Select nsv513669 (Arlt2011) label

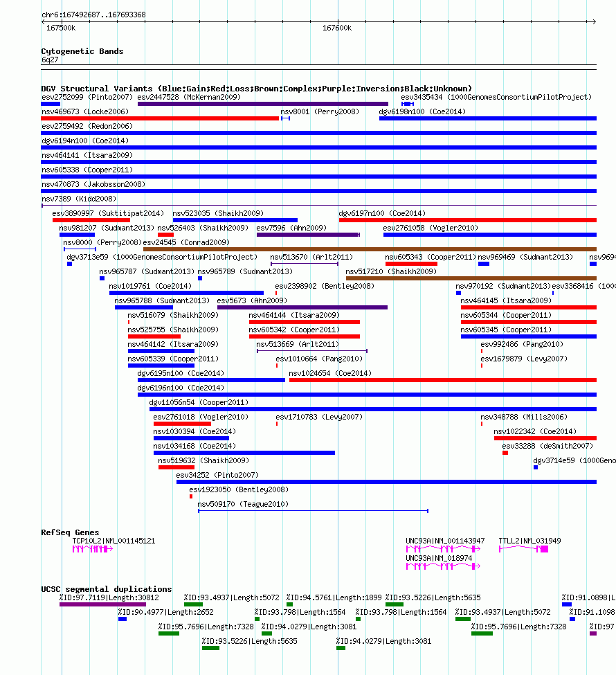click(x=298, y=345)
